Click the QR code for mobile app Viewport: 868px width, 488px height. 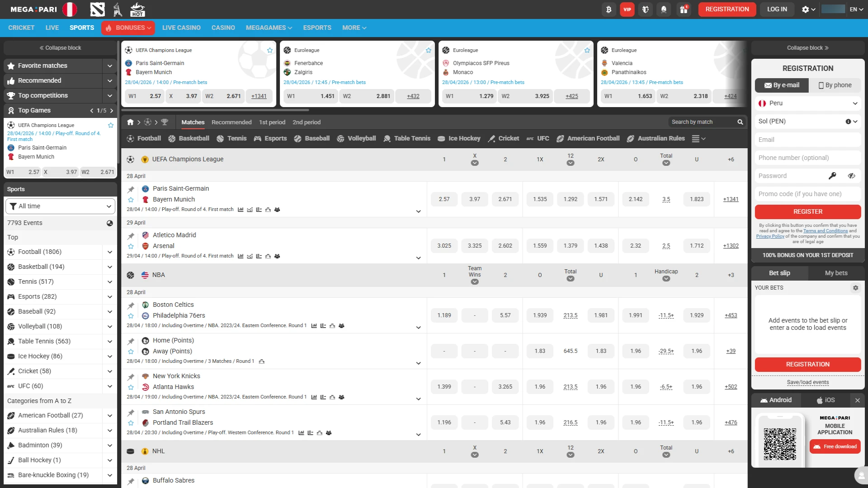(780, 444)
